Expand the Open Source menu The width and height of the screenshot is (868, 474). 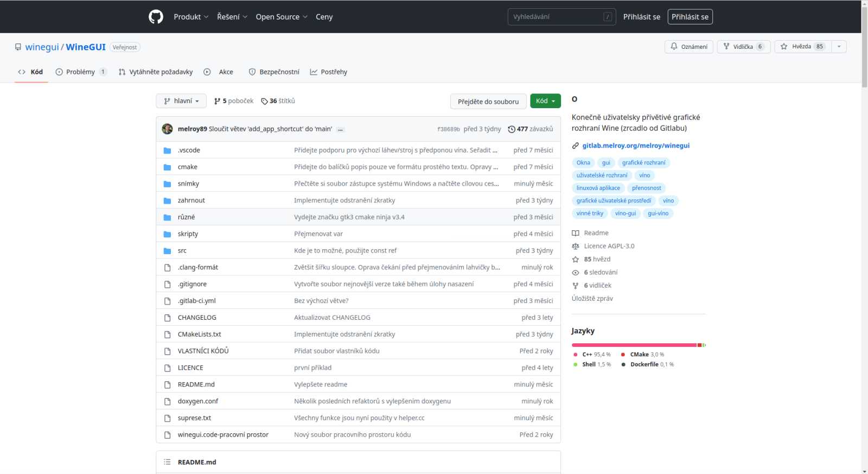pos(282,17)
